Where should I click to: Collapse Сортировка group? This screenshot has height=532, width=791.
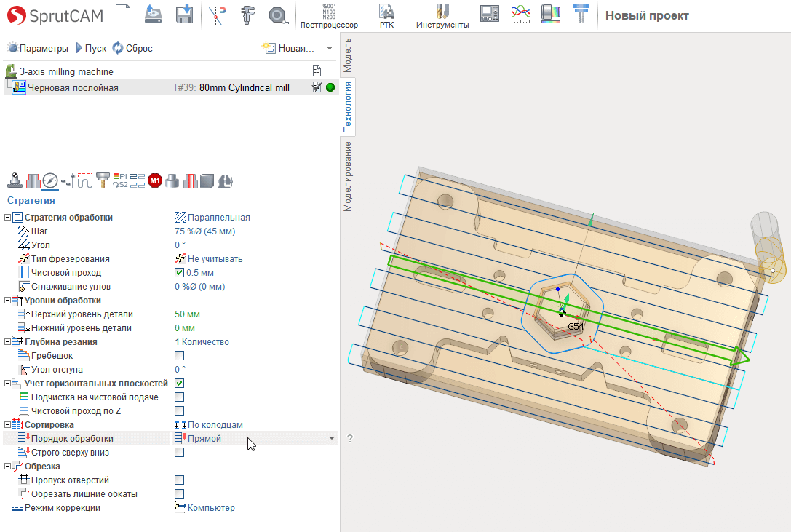tap(7, 425)
